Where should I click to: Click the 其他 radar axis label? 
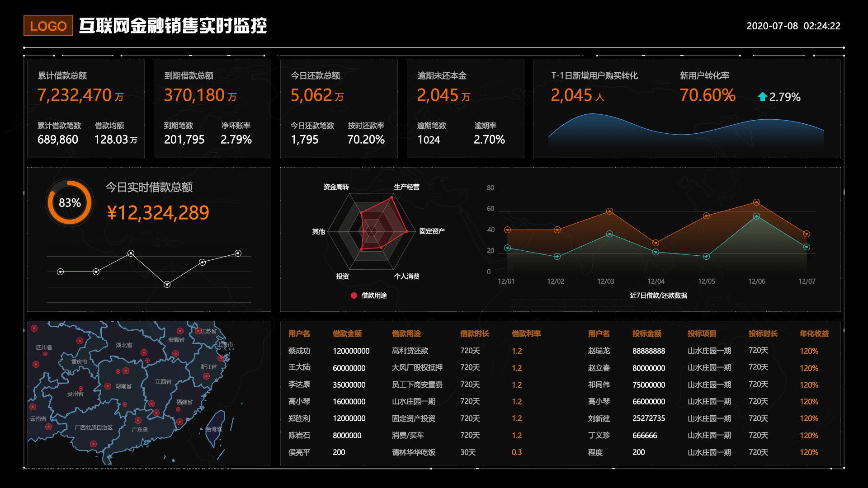318,232
